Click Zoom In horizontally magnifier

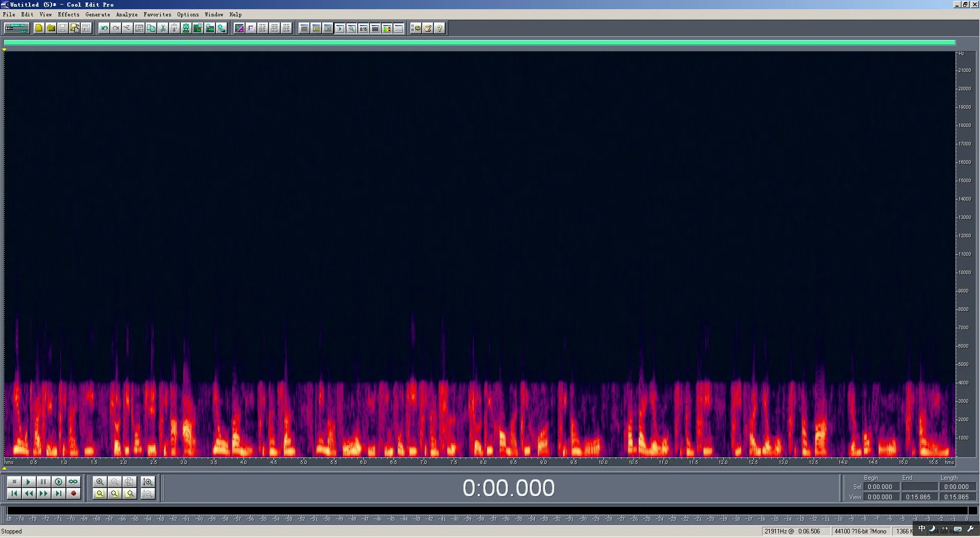[100, 482]
